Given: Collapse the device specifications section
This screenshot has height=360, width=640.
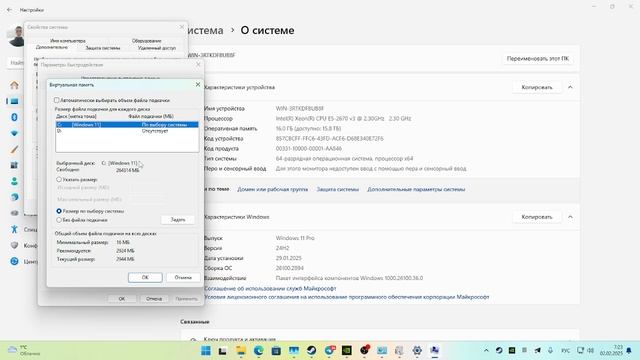Looking at the screenshot, I should (570, 87).
